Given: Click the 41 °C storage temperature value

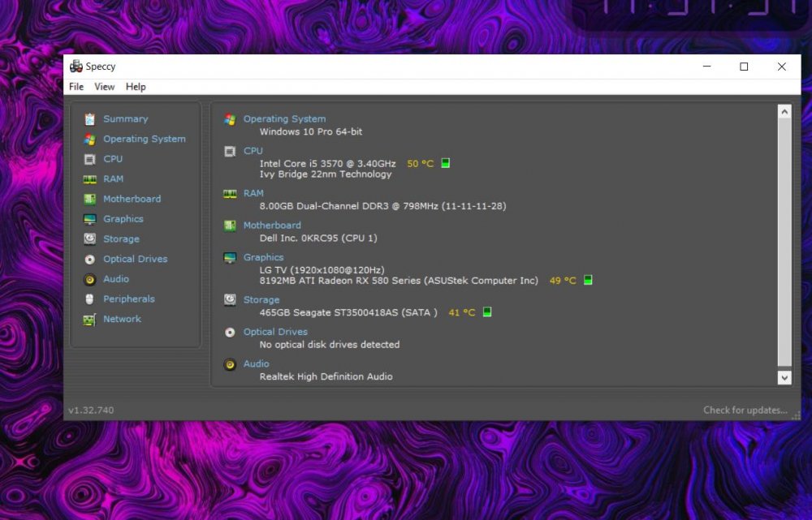Looking at the screenshot, I should point(461,313).
